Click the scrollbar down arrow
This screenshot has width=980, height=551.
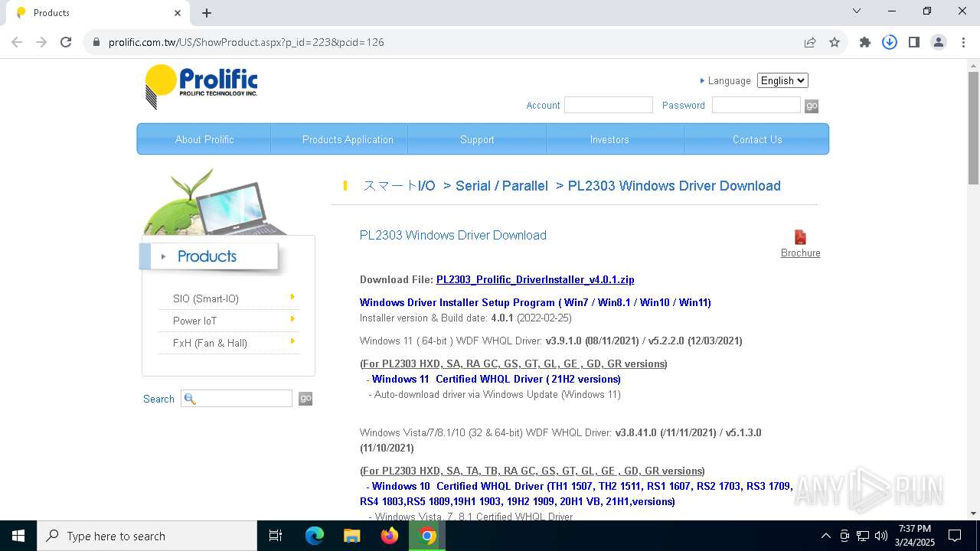[x=973, y=514]
